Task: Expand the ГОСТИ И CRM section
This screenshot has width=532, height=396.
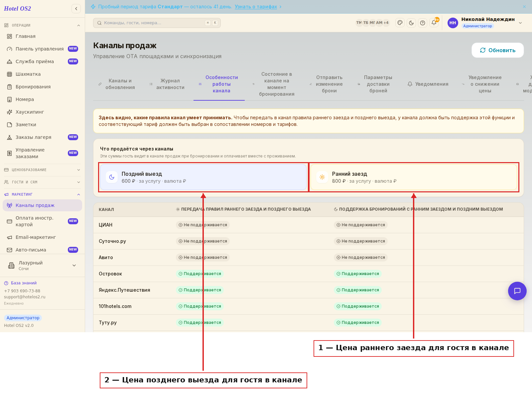Action: [x=42, y=182]
